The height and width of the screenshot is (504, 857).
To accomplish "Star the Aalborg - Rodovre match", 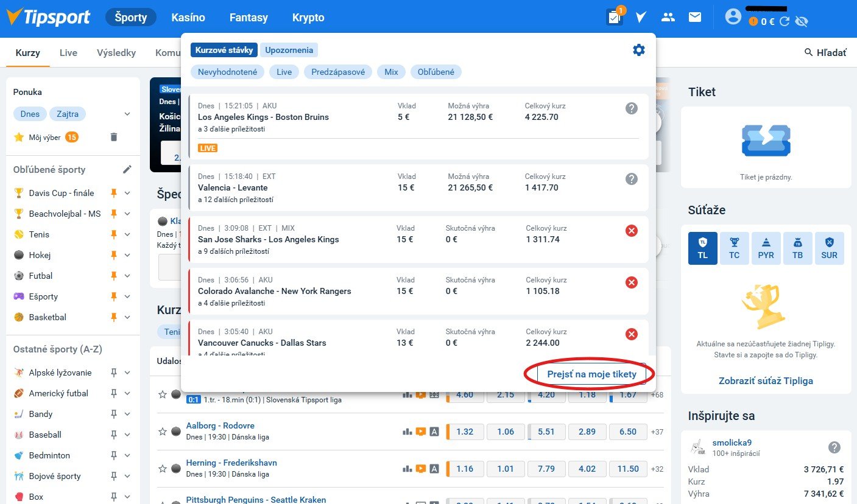I will point(163,432).
